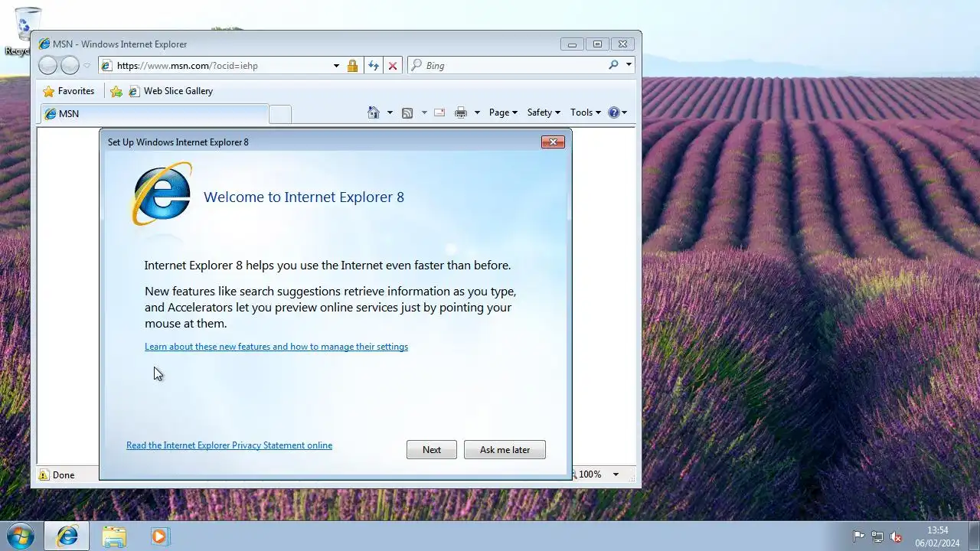Open Web Slice Gallery favorite
The height and width of the screenshot is (551, 980).
171,91
